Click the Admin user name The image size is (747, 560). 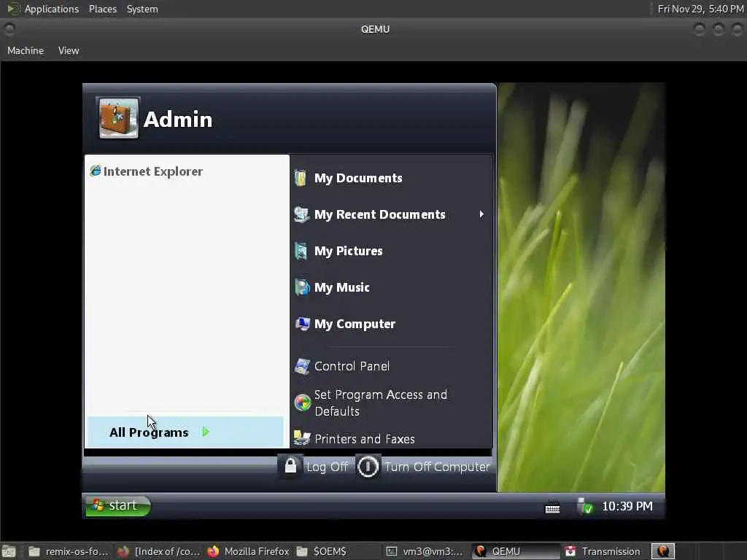point(178,119)
